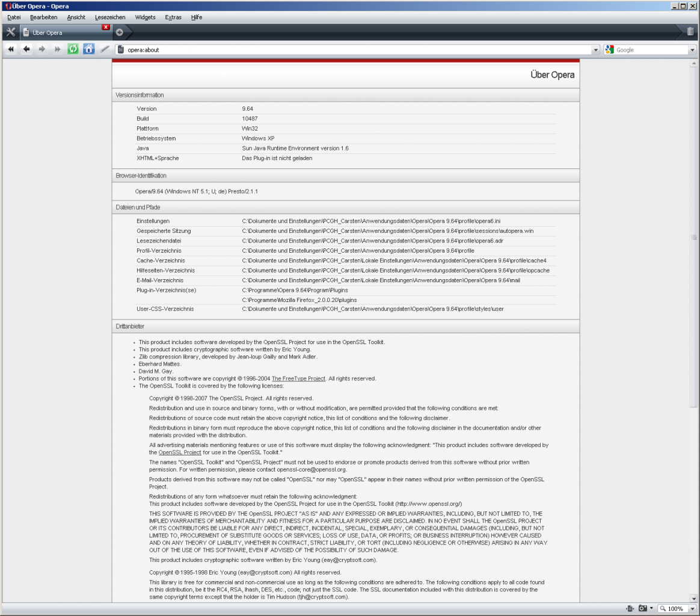Image resolution: width=700 pixels, height=616 pixels.
Task: Minimize the Opera window
Action: (675, 6)
